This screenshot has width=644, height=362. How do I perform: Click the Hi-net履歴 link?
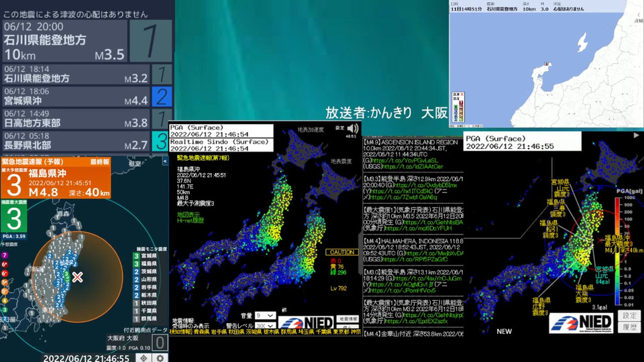click(x=190, y=221)
